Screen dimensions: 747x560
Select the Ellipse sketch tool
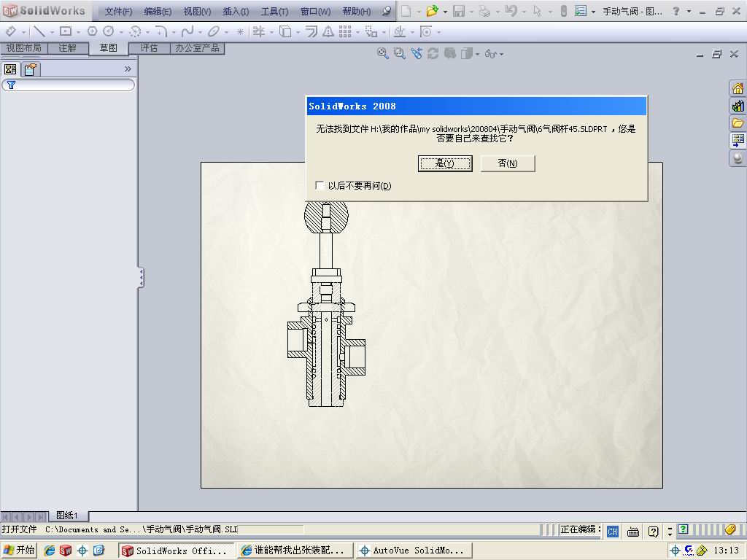click(x=214, y=31)
